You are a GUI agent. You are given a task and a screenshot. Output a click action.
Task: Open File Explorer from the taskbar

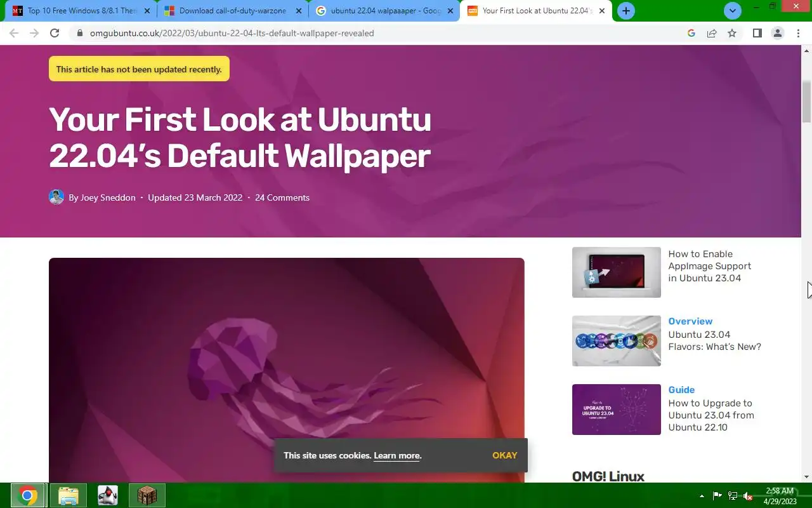(x=68, y=495)
